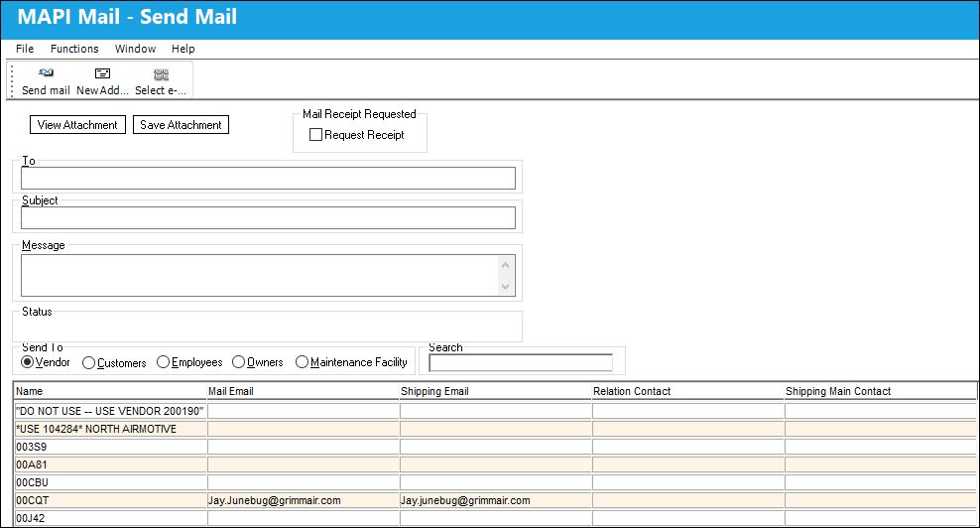
Task: Click into the To input field
Action: click(268, 179)
